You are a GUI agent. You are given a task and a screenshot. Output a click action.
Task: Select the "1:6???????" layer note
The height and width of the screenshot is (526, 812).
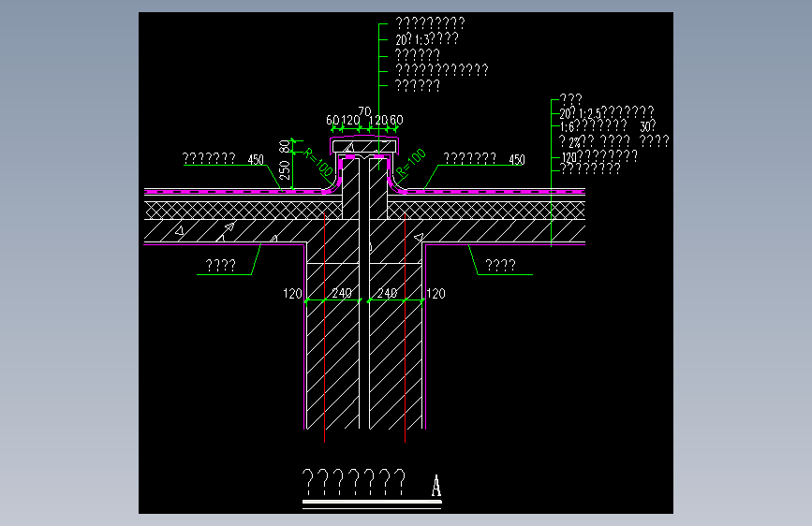coord(594,126)
